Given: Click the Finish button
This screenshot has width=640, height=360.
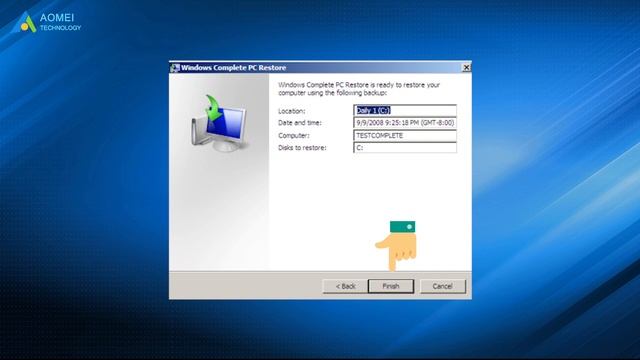Looking at the screenshot, I should 391,286.
